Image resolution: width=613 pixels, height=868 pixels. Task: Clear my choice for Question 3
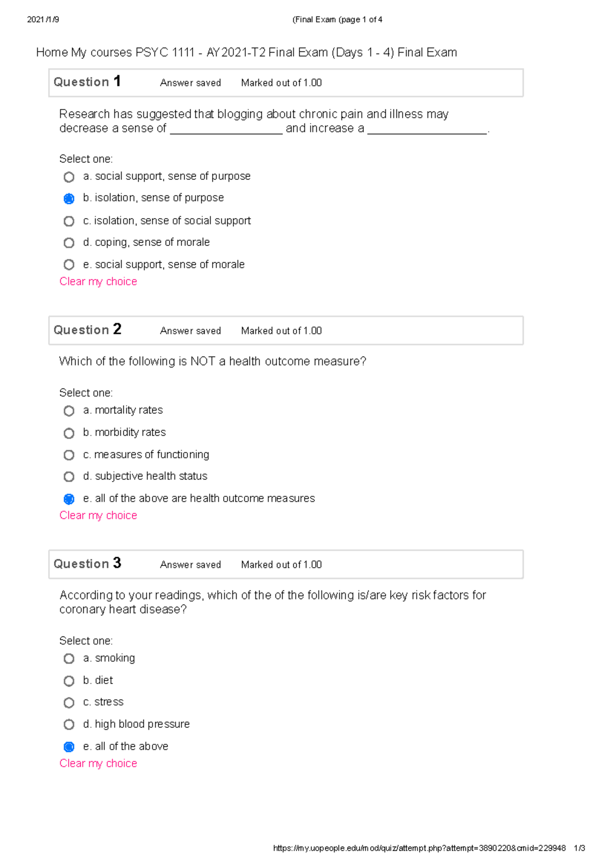[98, 763]
